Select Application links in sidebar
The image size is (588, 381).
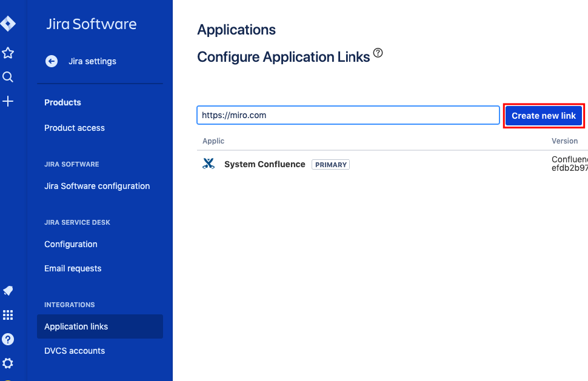[76, 326]
